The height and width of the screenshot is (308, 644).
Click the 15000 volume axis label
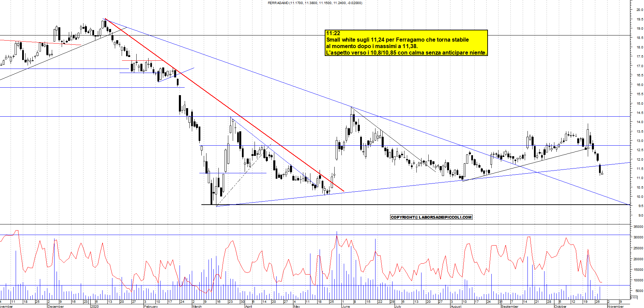point(639,270)
